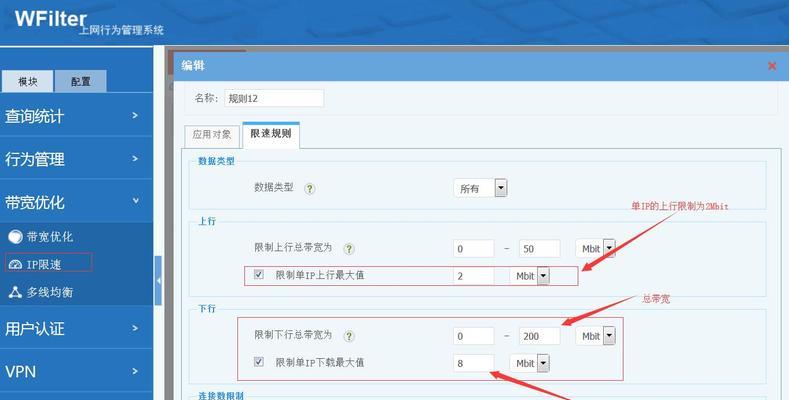The width and height of the screenshot is (789, 400).
Task: Click the 名称 field containing 规则12
Action: (274, 98)
